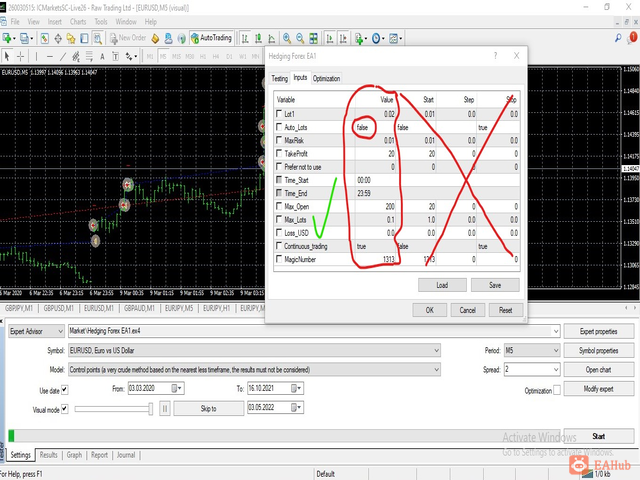Tick the Max_Open variable checkbox
The width and height of the screenshot is (640, 480).
pyautogui.click(x=279, y=206)
